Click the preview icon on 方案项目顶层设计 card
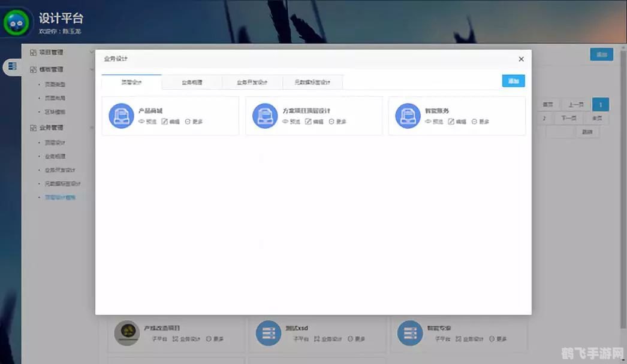The height and width of the screenshot is (364, 627). click(x=287, y=122)
